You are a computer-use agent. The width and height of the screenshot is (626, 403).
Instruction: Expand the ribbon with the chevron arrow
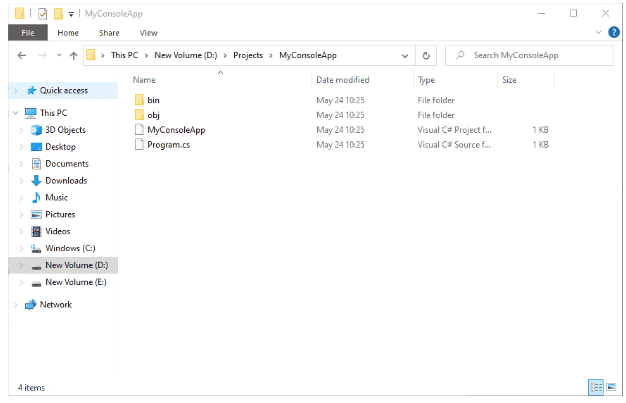click(598, 32)
